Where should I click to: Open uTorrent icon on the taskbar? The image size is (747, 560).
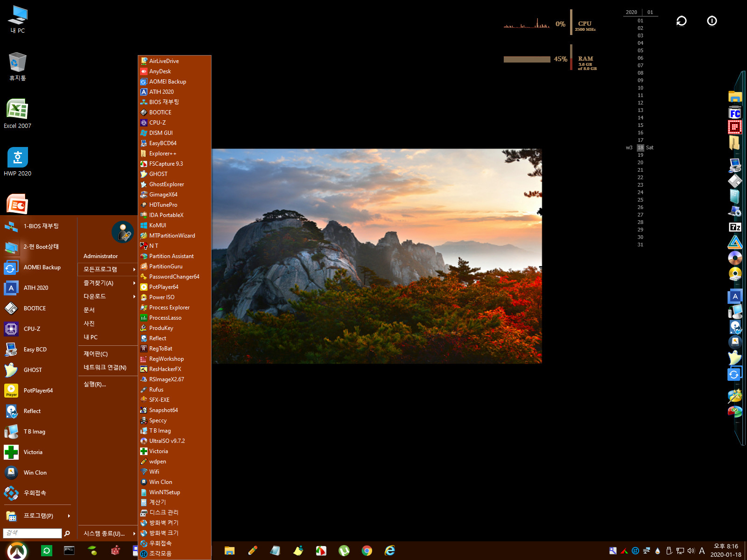(344, 551)
